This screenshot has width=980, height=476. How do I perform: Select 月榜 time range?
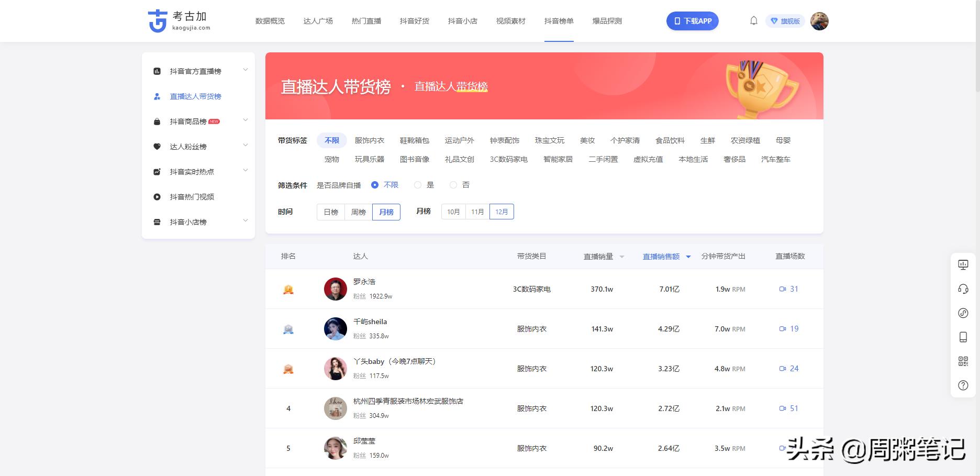(x=386, y=212)
